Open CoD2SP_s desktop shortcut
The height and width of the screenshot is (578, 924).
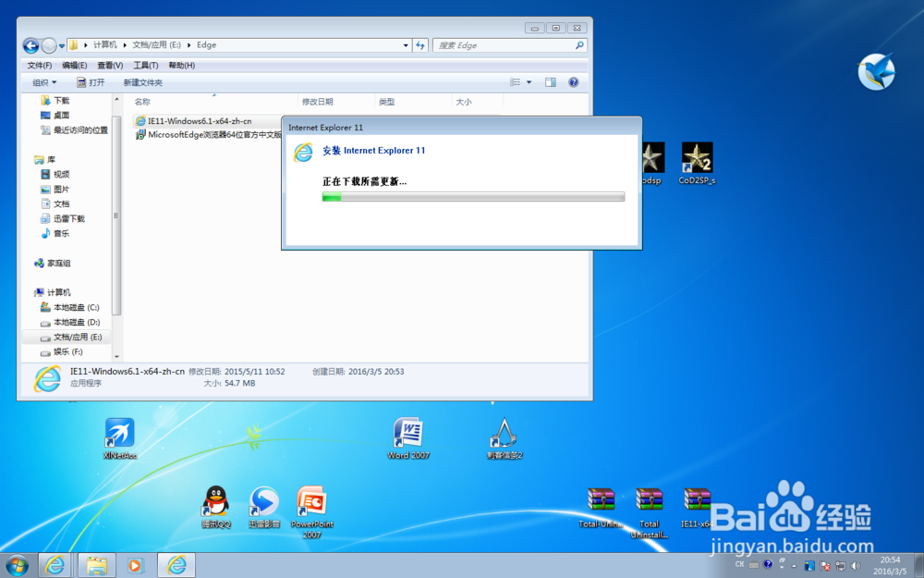pos(697,164)
